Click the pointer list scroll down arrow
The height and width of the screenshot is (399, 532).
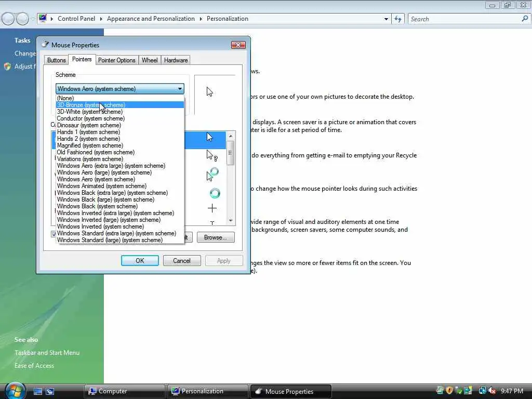coord(231,220)
